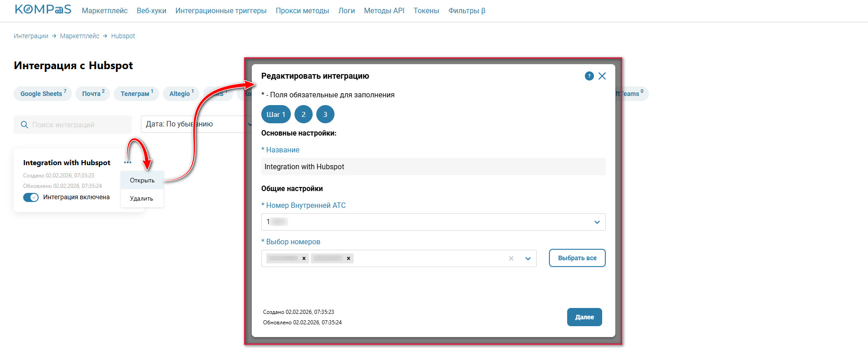Screen dimensions: 868x348
Task: Click the KOMPaS logo
Action: tap(43, 10)
